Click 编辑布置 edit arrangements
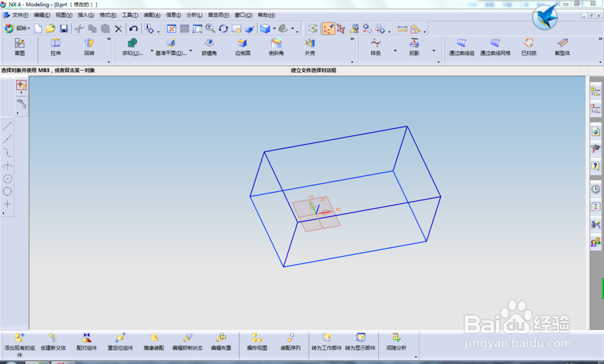Viewport: 604px width, 364px height. (x=221, y=342)
